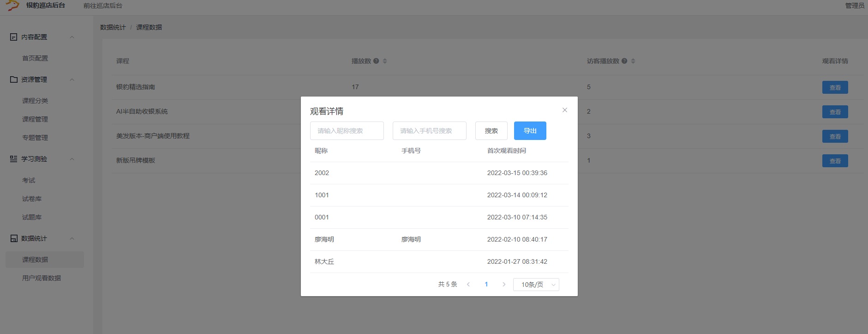
Task: Click the nickname search input field
Action: tap(347, 131)
